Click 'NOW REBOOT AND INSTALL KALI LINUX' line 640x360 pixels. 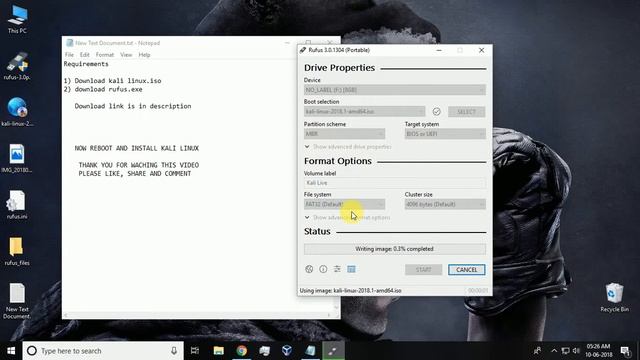click(137, 148)
